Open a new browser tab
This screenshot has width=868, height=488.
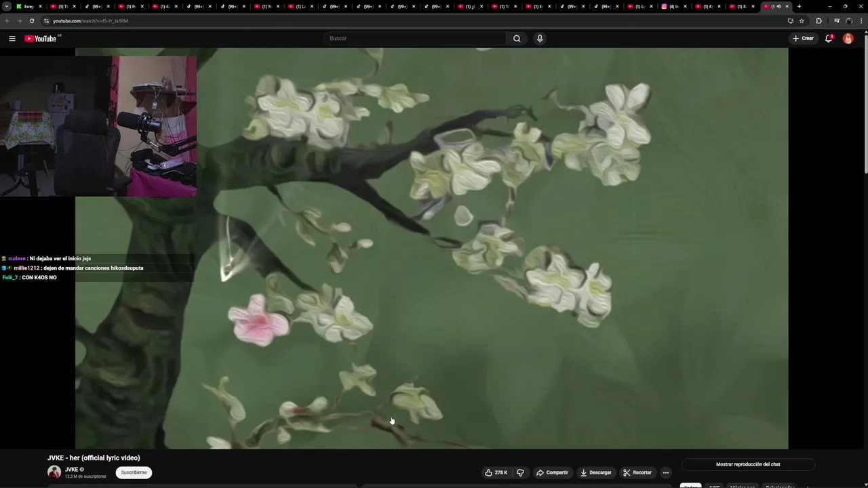click(x=799, y=6)
